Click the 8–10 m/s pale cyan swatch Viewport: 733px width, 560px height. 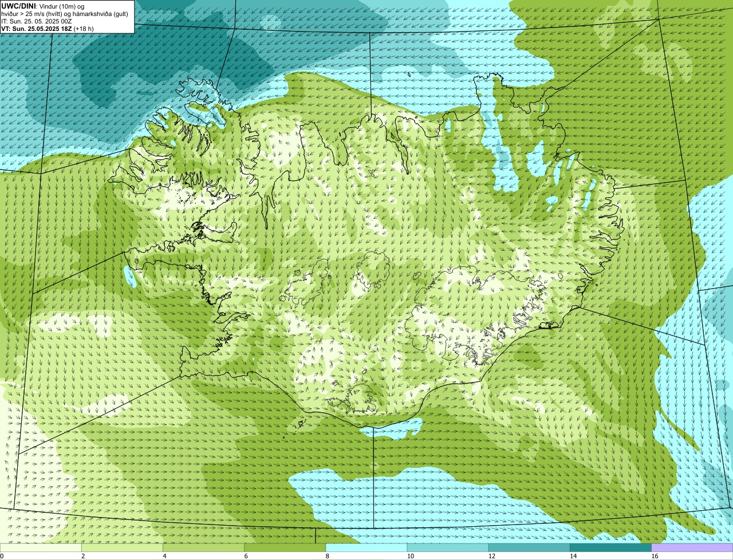[366, 548]
